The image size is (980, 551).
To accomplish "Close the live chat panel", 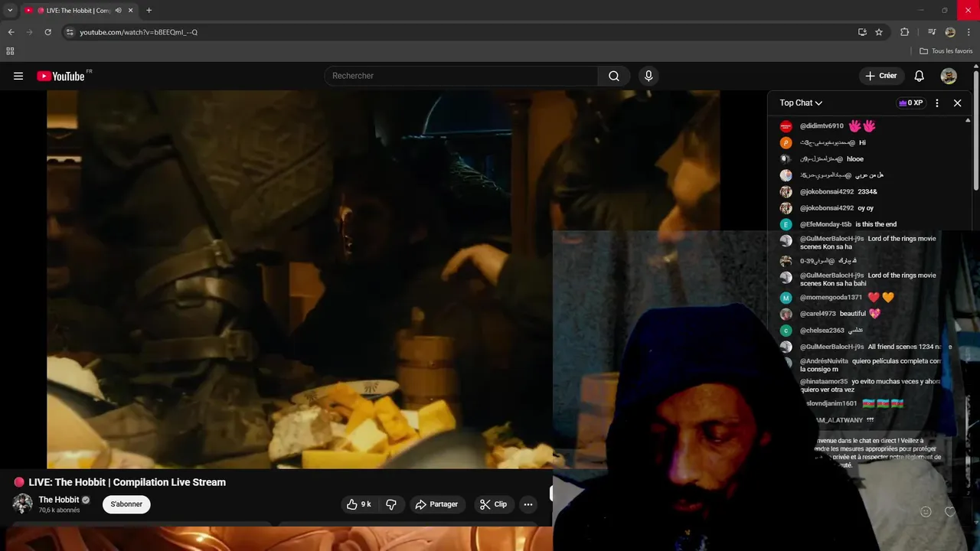I will [x=957, y=103].
